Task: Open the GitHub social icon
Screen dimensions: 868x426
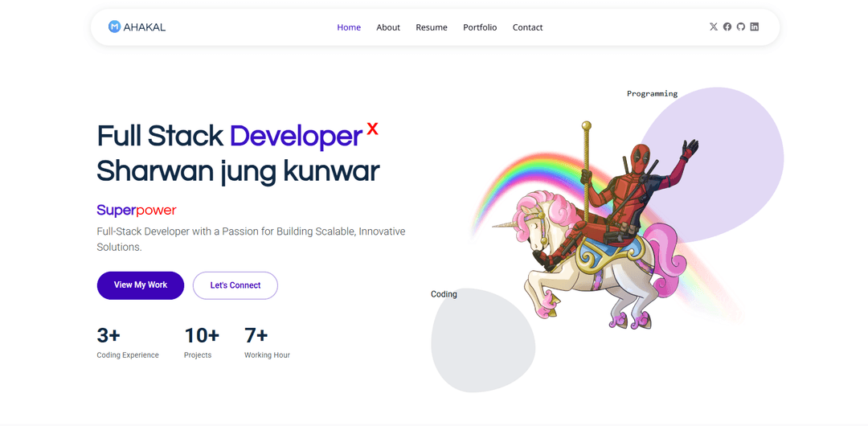Action: [x=741, y=27]
